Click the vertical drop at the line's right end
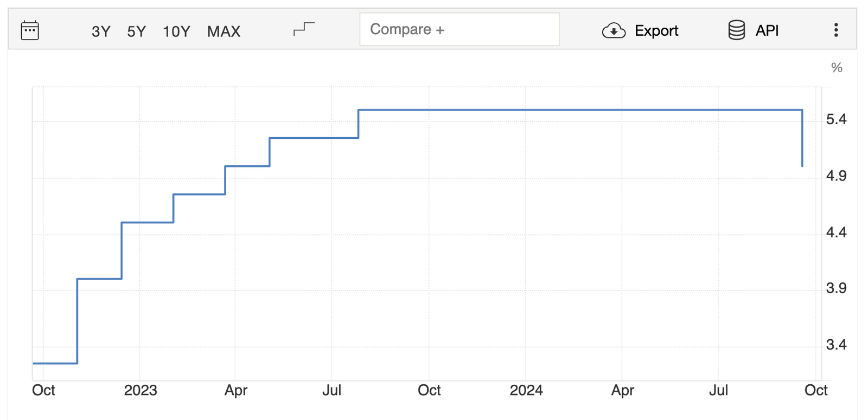 pos(802,138)
